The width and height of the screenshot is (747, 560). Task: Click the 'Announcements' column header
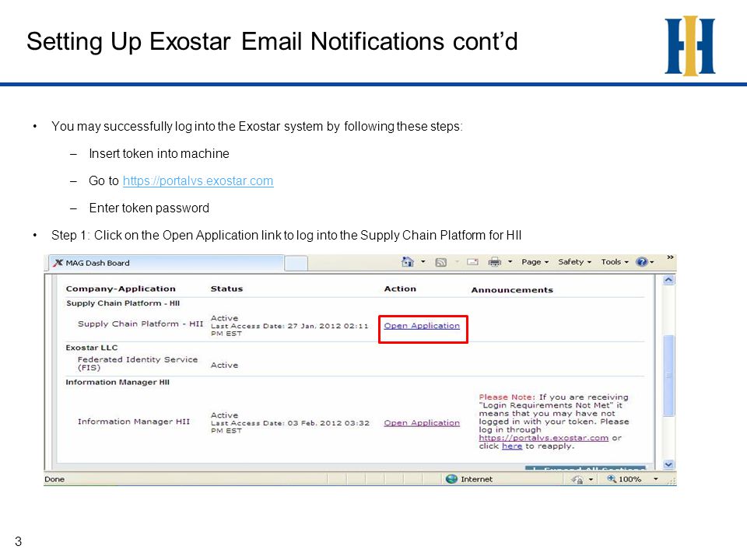coord(512,290)
